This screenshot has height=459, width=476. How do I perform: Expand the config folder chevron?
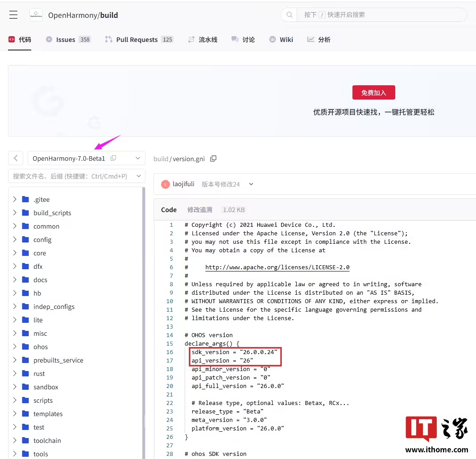click(15, 239)
